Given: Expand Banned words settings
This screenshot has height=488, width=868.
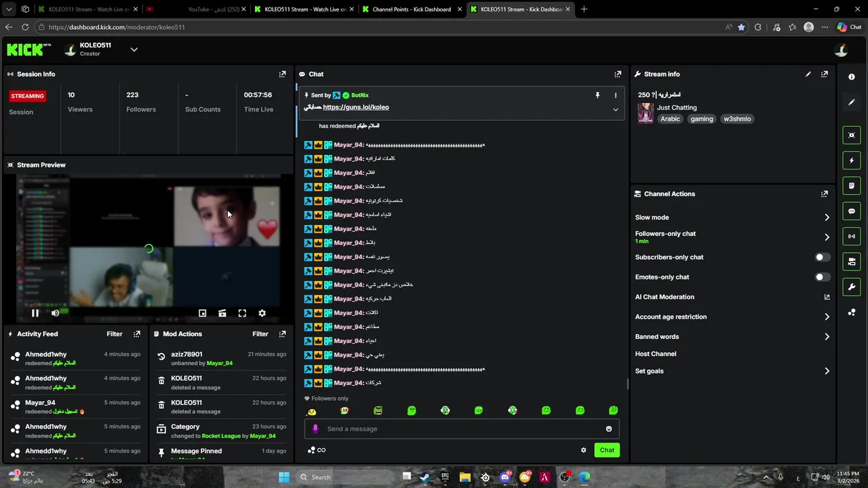Looking at the screenshot, I should point(827,337).
